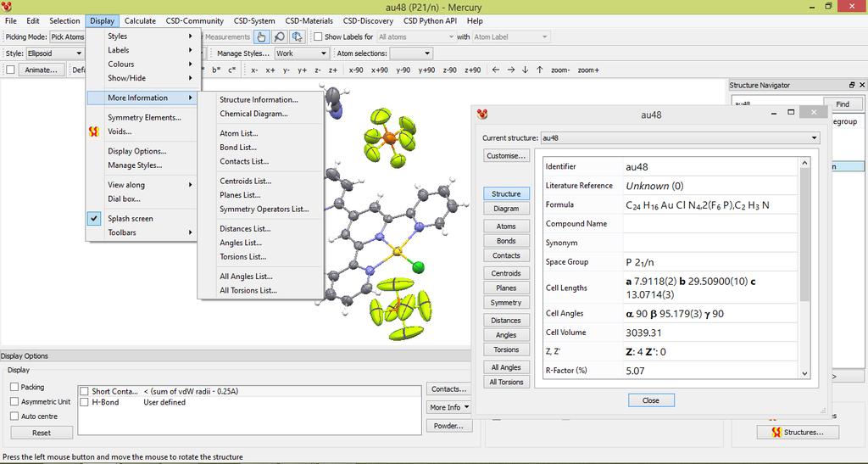Click the x+ rotation button
This screenshot has height=464, width=868.
(270, 70)
